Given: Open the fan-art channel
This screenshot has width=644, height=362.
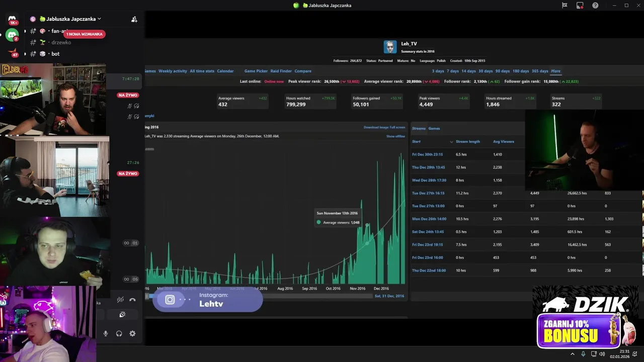Looking at the screenshot, I should click(59, 31).
